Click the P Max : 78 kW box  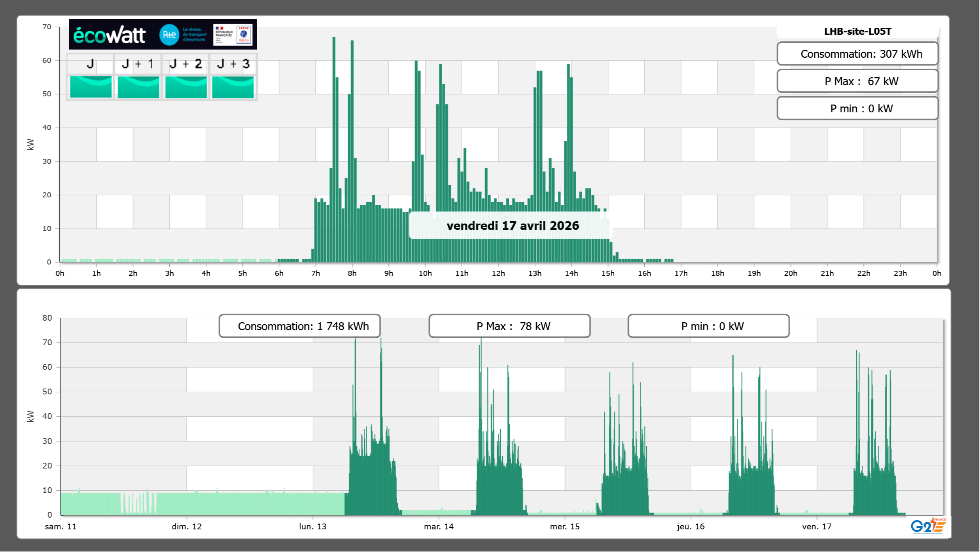509,326
